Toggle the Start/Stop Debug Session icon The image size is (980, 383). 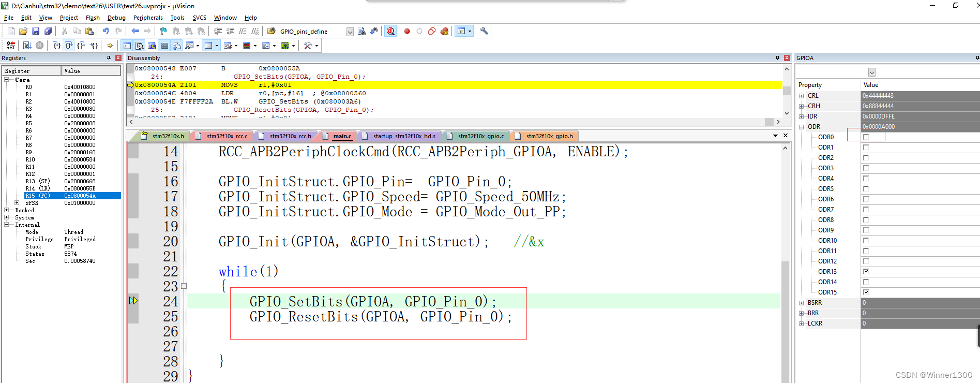[390, 31]
